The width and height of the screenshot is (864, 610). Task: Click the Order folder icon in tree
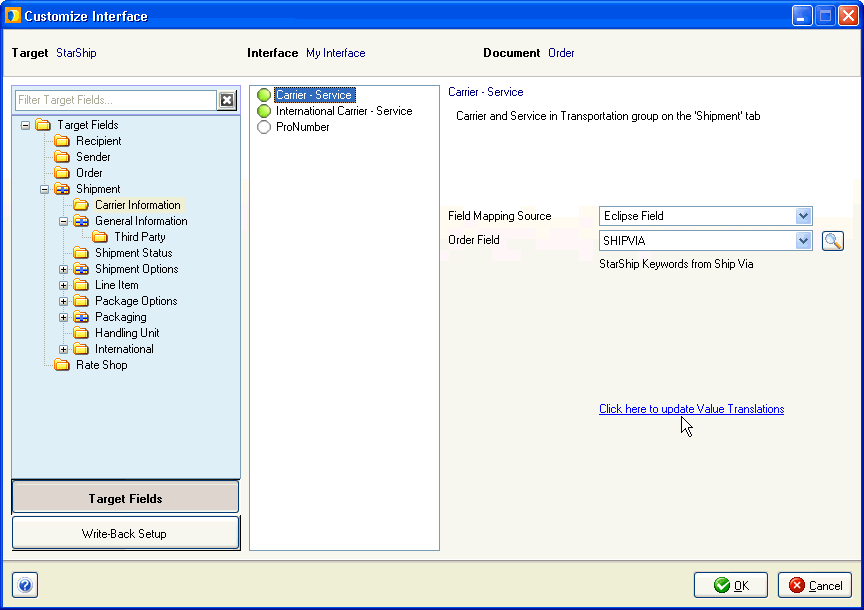point(62,173)
